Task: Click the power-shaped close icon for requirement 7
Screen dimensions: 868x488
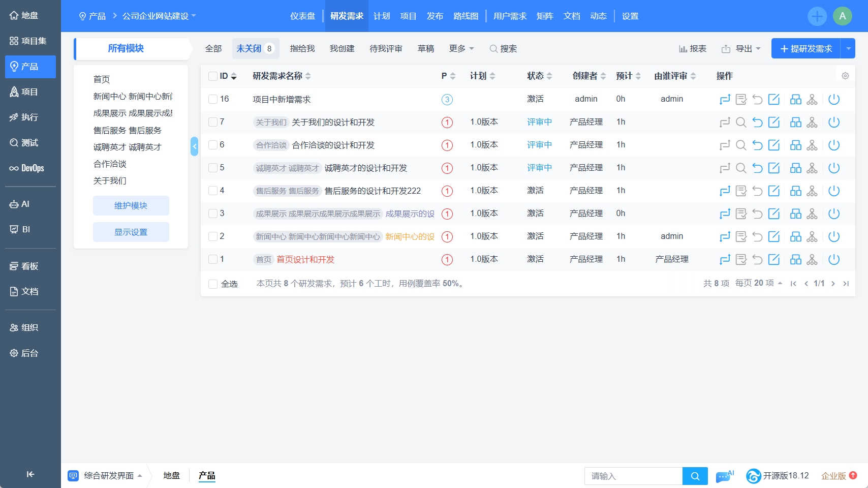Action: [833, 123]
